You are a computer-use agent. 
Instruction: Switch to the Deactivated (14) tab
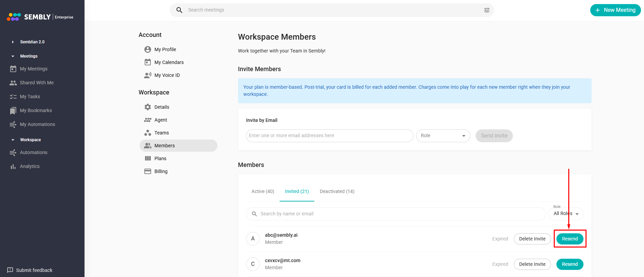click(x=337, y=191)
